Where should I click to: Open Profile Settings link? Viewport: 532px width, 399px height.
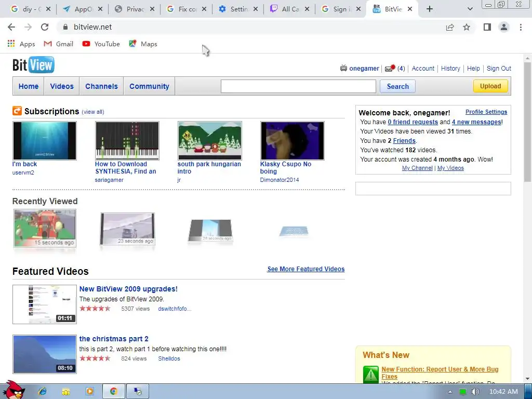tap(486, 112)
